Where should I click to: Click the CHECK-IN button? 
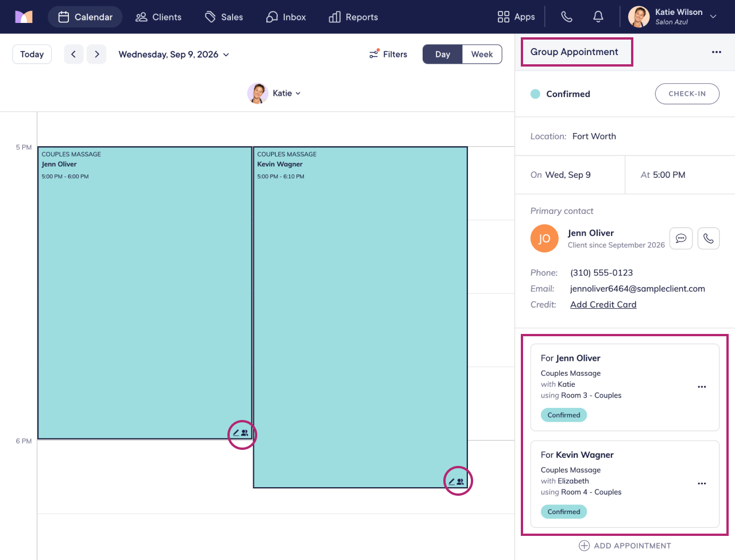click(x=687, y=94)
